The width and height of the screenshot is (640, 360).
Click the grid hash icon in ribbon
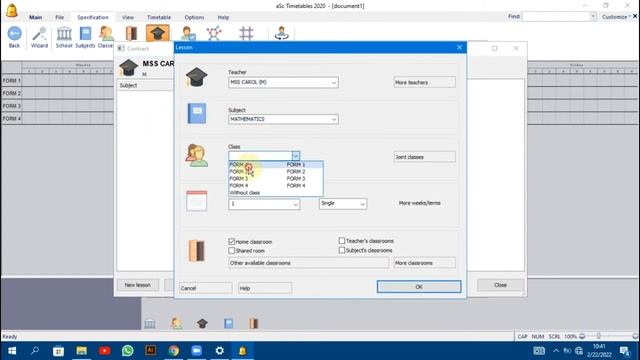click(x=246, y=33)
